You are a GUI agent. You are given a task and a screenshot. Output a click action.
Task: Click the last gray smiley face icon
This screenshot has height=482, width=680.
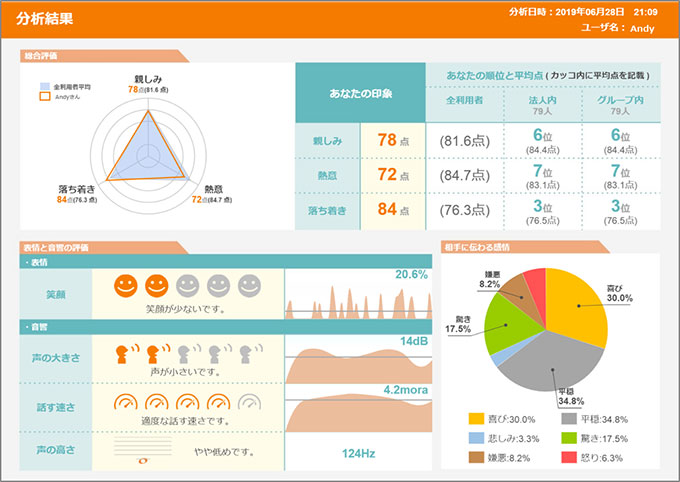(249, 286)
